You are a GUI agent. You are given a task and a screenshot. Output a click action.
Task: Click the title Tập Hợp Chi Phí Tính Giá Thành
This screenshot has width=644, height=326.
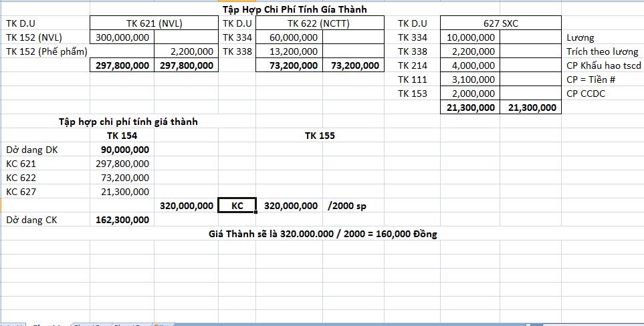(x=304, y=10)
